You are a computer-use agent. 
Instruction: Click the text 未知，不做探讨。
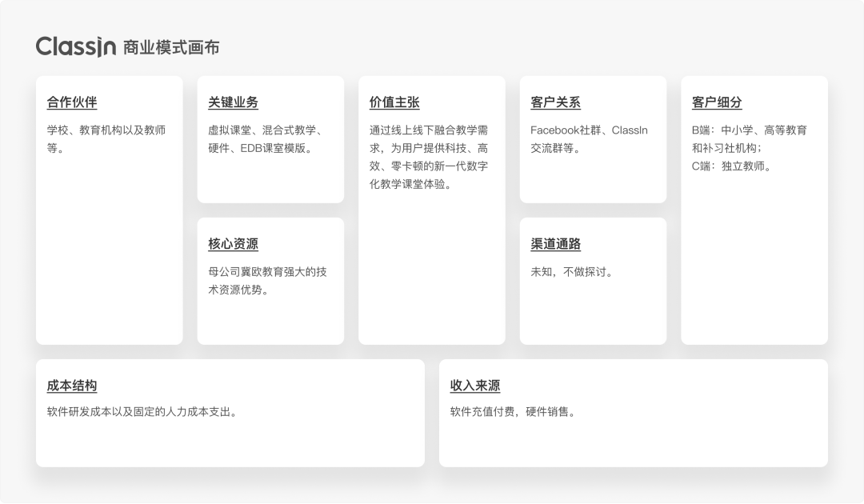pyautogui.click(x=572, y=271)
